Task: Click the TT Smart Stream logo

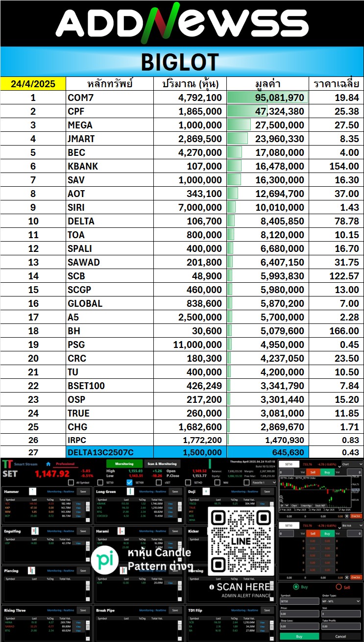Action: [x=8, y=464]
